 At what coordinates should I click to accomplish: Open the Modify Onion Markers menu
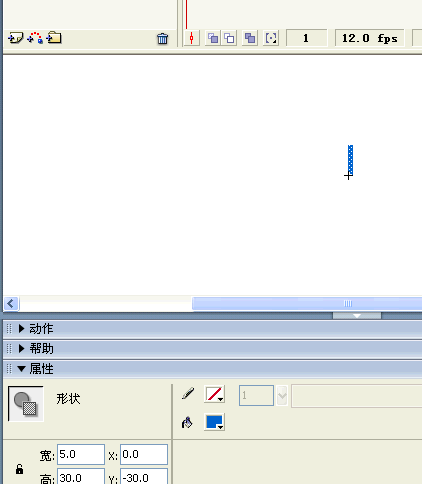click(271, 38)
